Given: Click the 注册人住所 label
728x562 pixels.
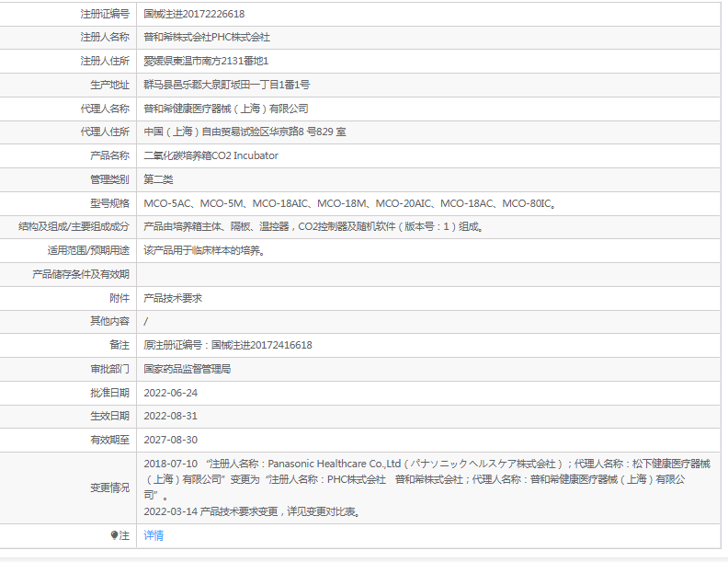Looking at the screenshot, I should (105, 61).
